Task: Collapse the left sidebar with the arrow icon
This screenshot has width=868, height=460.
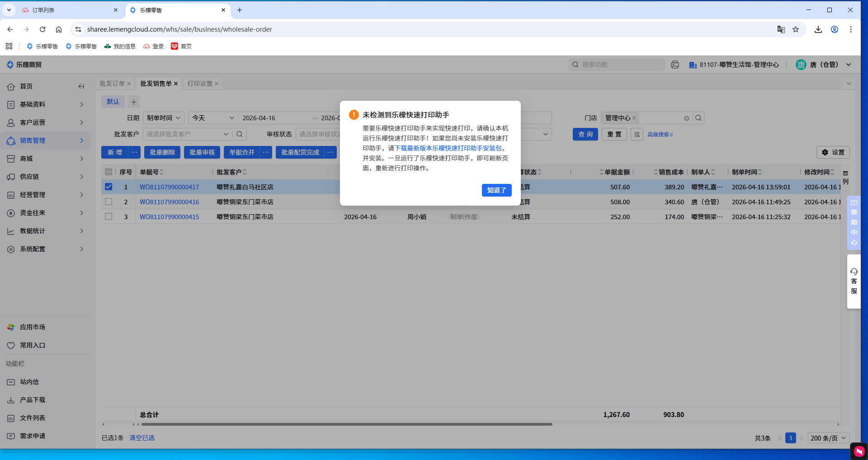Action: [x=81, y=86]
